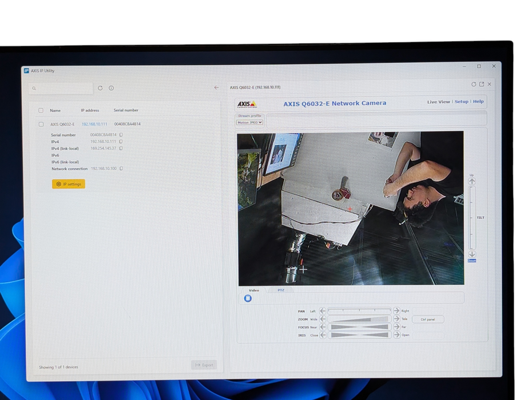Copy the serial number 00408CBA4B14
The height and width of the screenshot is (400, 532).
[121, 135]
